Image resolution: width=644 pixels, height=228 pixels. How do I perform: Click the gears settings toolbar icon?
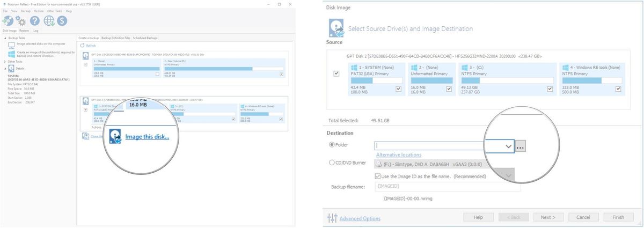point(21,21)
